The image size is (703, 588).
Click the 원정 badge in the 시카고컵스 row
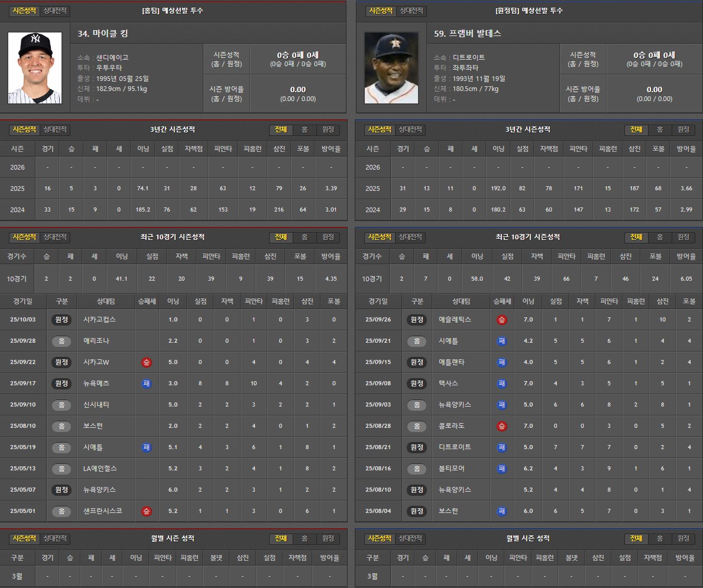61,320
